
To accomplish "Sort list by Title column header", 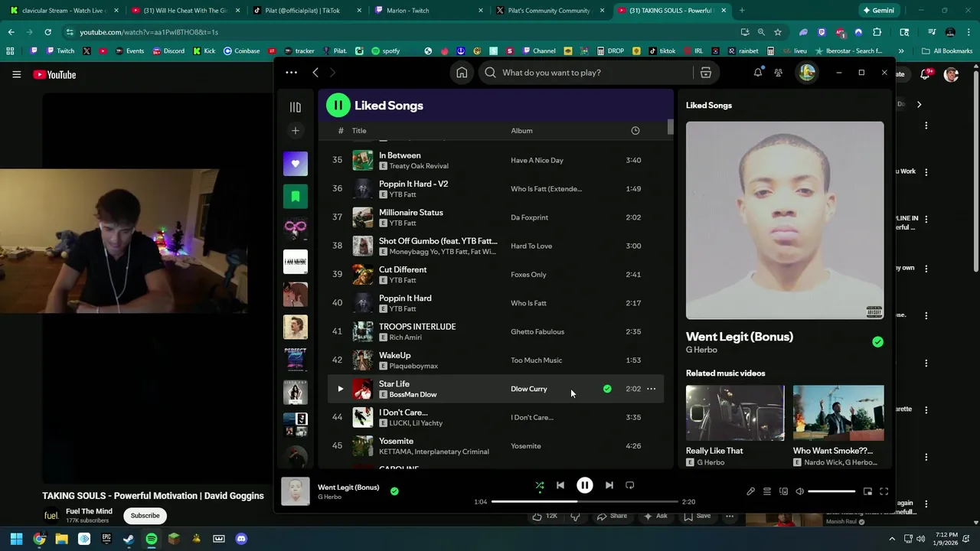I will pos(359,131).
